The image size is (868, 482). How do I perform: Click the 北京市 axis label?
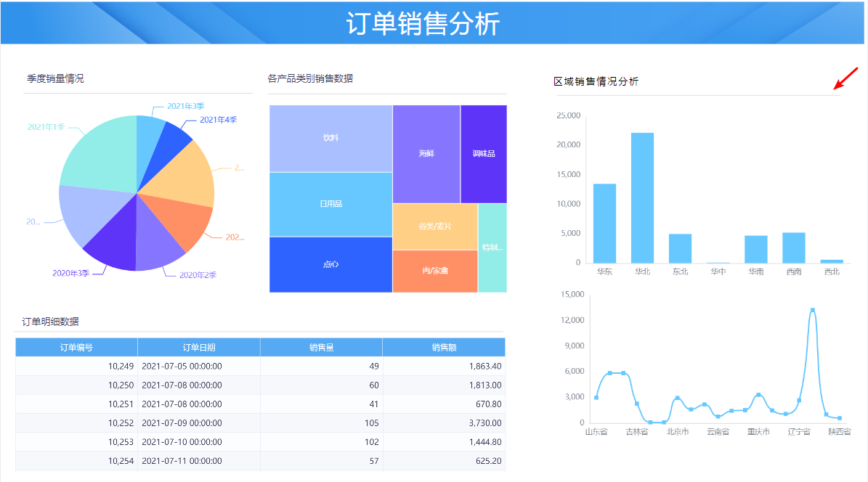[x=678, y=432]
